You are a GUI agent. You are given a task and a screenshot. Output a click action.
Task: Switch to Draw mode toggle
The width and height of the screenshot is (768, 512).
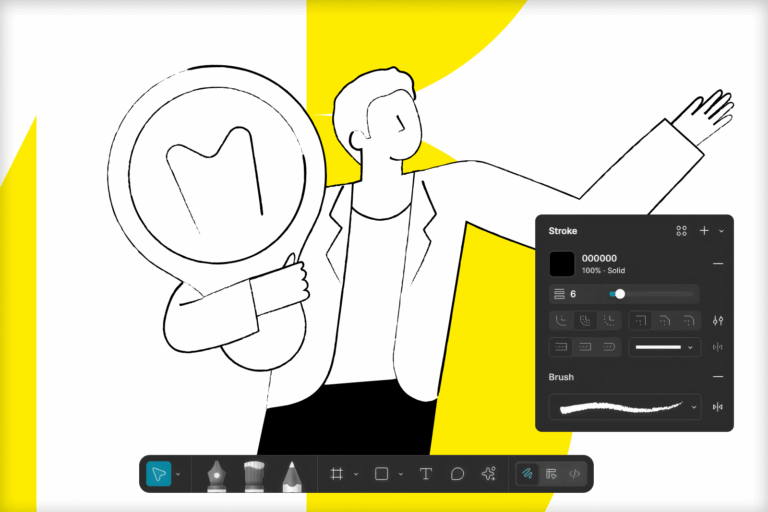[528, 474]
